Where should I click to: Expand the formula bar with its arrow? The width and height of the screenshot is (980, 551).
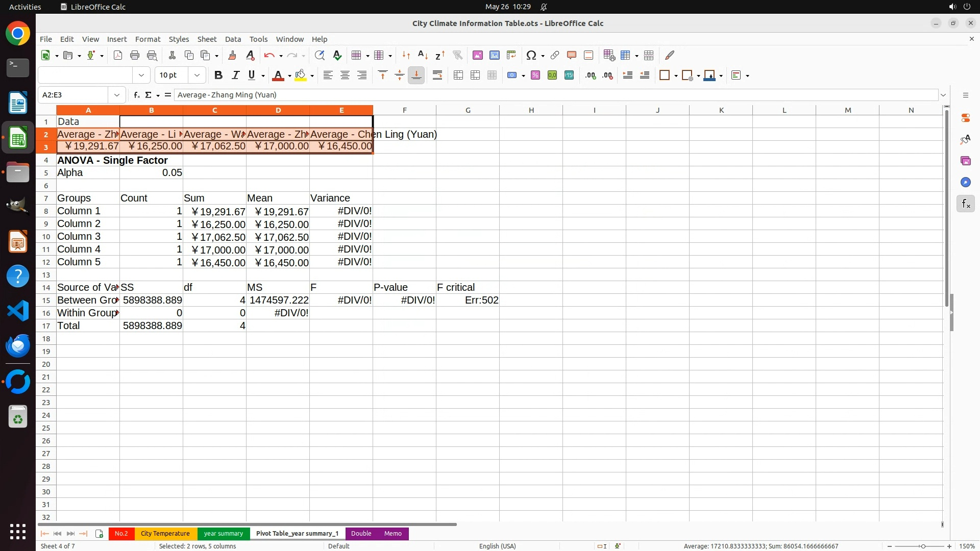pyautogui.click(x=943, y=95)
